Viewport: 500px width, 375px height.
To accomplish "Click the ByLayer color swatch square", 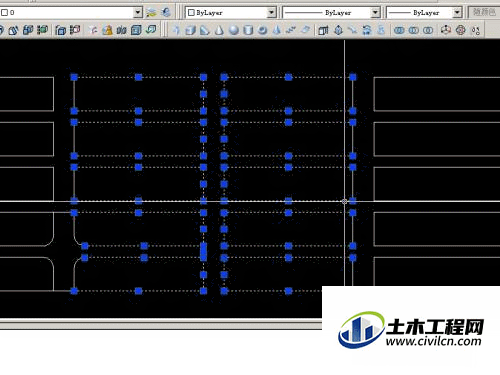I will tap(191, 13).
